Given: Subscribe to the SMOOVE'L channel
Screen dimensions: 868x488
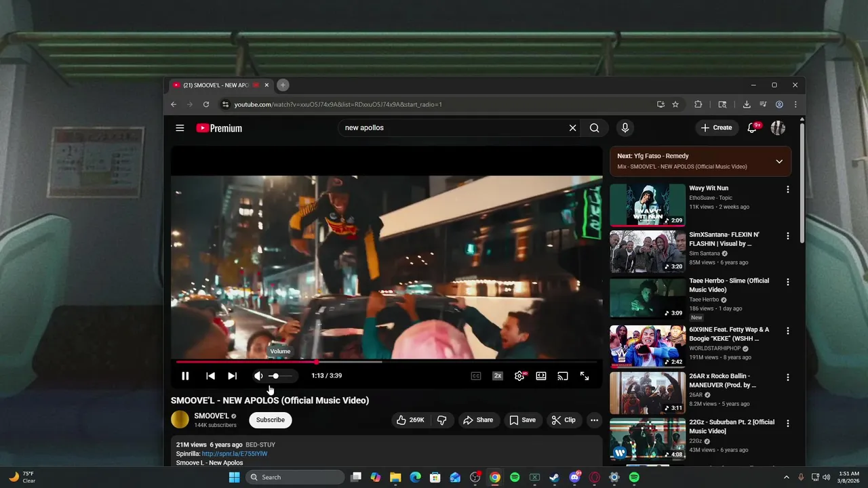Looking at the screenshot, I should [x=270, y=420].
